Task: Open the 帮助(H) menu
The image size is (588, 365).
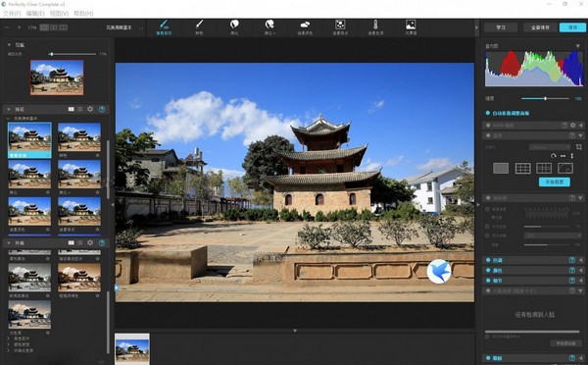Action: (x=83, y=13)
